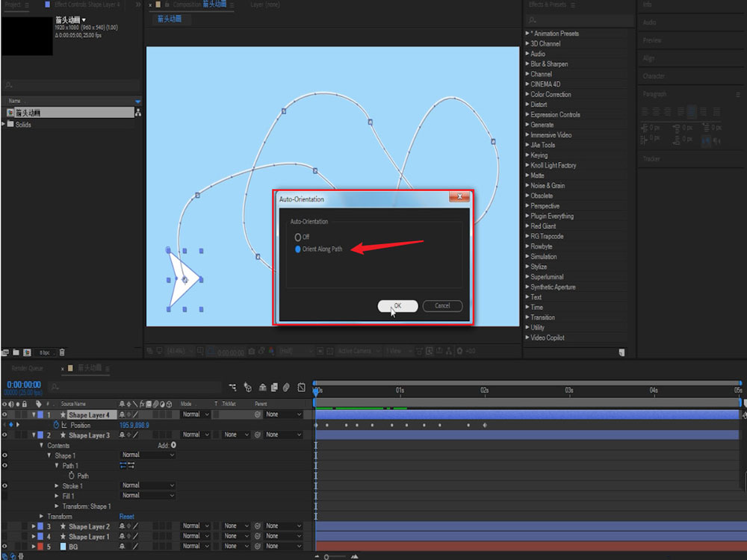Select the Off auto-orientation option

tap(298, 237)
